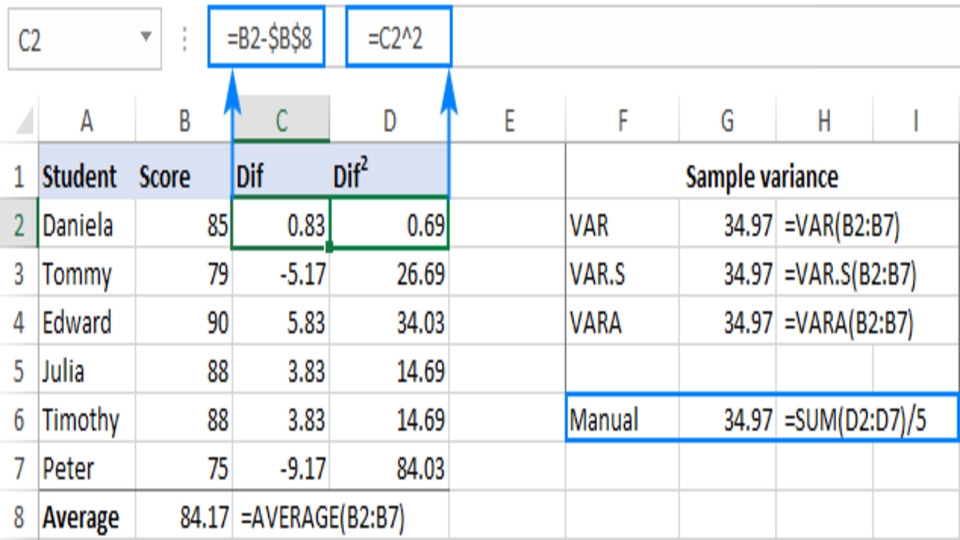The width and height of the screenshot is (960, 540).
Task: Select the VARA label cell
Action: (x=622, y=322)
